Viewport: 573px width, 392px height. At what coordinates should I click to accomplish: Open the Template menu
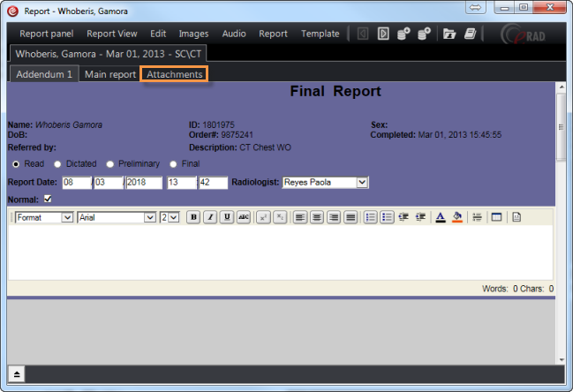point(320,34)
